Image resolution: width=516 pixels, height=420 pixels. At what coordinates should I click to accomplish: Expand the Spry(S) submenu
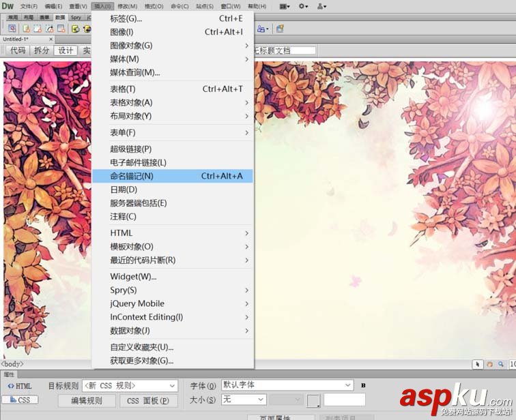[x=173, y=290]
